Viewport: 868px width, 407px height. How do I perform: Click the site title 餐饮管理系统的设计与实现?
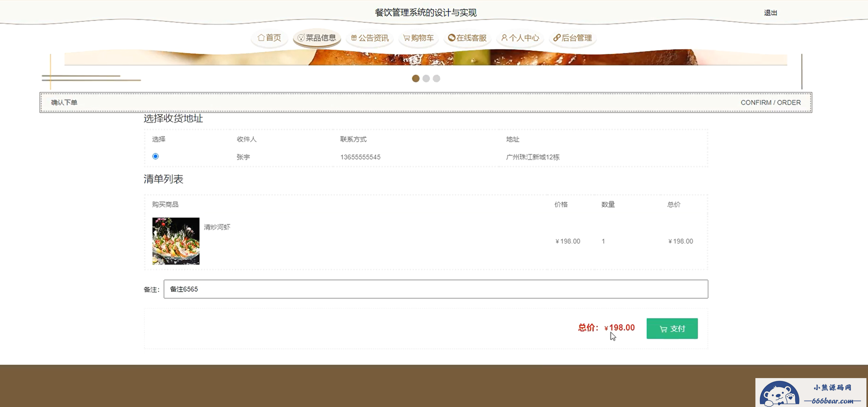click(426, 13)
